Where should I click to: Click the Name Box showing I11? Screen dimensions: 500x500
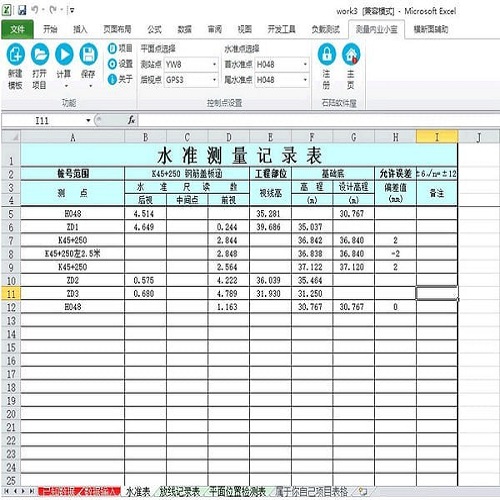(x=42, y=120)
